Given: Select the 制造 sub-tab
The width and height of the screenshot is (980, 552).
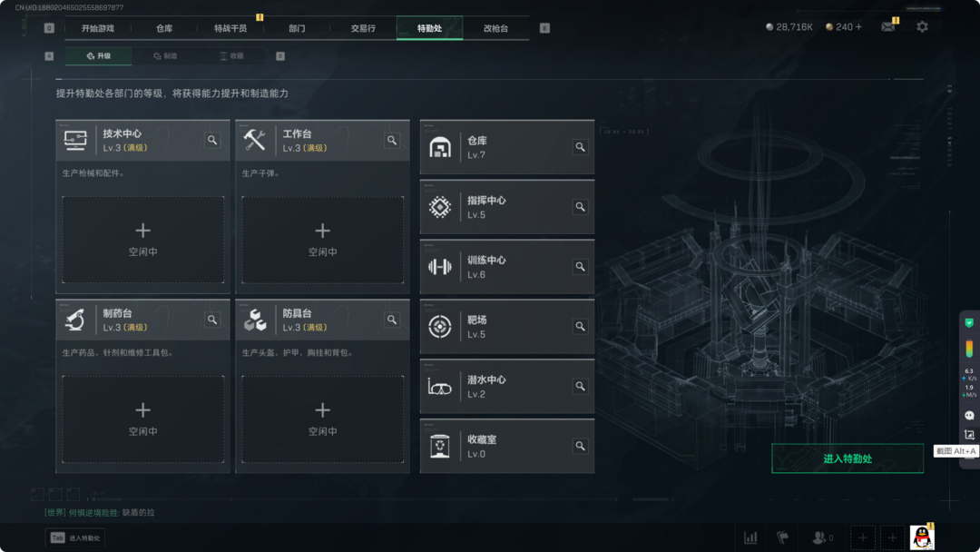Looking at the screenshot, I should [x=165, y=55].
